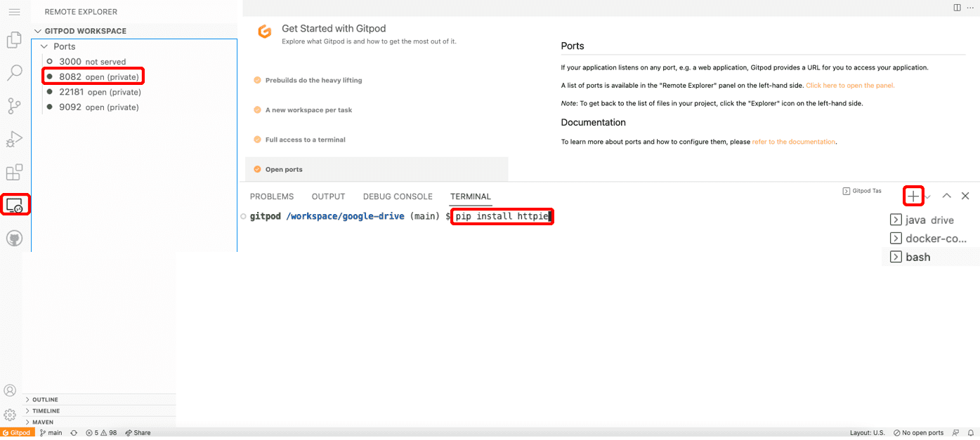
Task: Click Layout: U.S. in status bar
Action: [867, 433]
